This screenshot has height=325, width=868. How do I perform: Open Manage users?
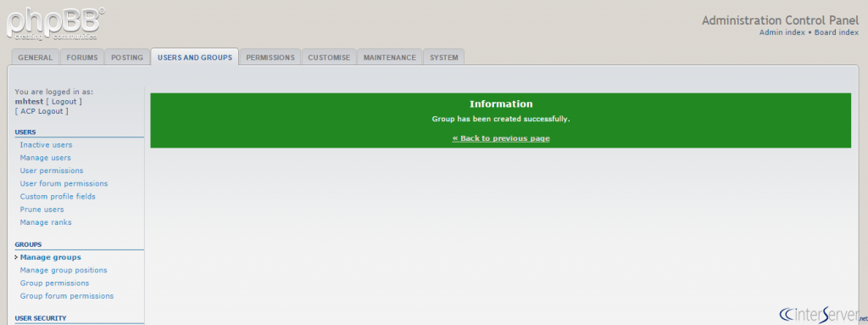(46, 158)
